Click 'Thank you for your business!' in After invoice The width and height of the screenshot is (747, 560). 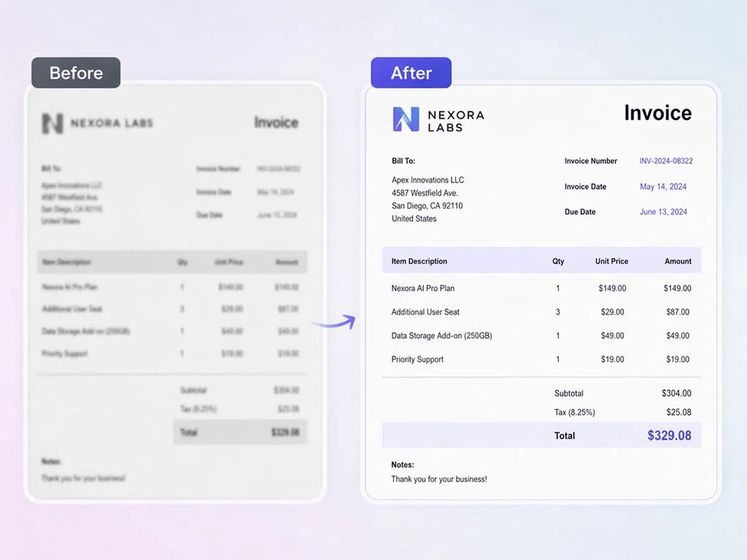point(439,479)
